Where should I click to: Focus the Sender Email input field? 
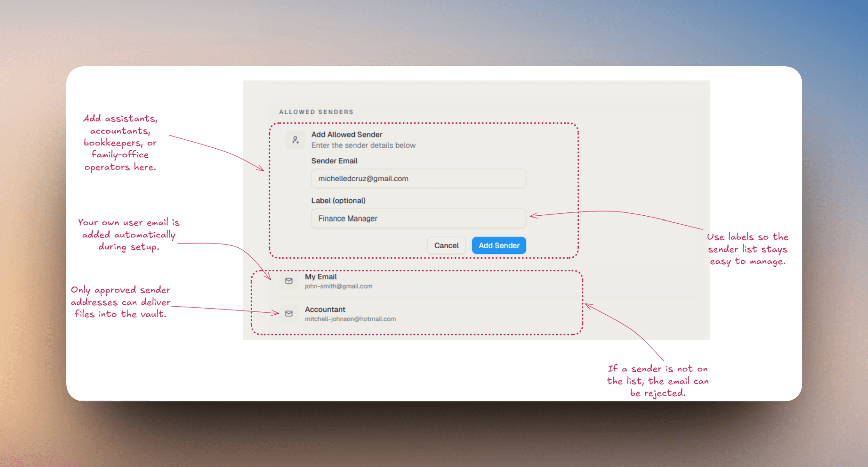[418, 179]
